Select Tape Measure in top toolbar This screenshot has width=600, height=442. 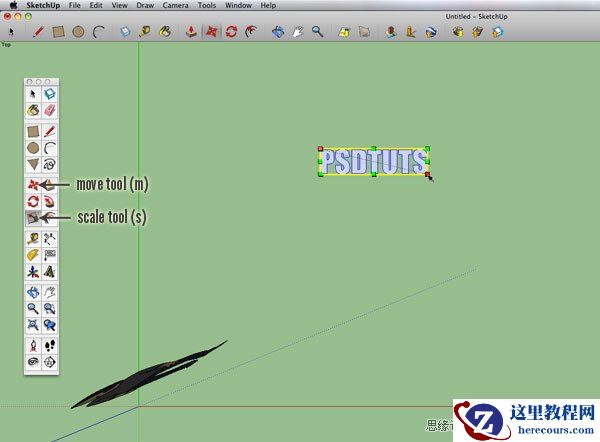145,31
